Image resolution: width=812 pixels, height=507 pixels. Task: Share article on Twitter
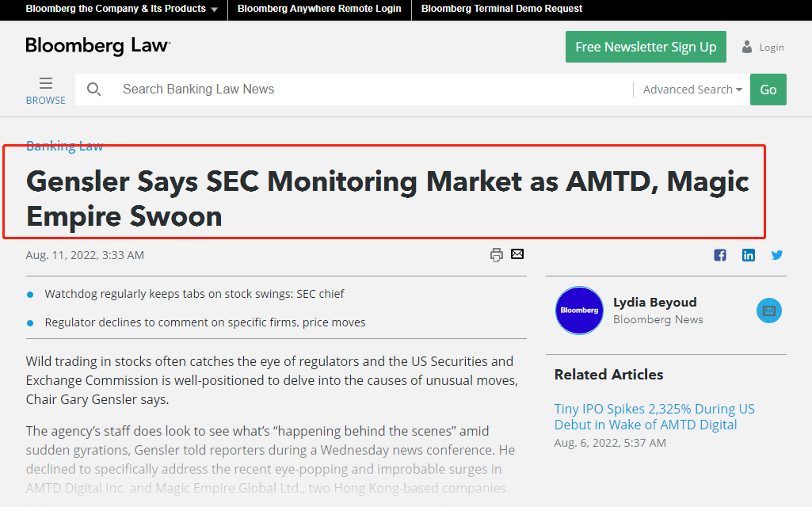click(777, 255)
